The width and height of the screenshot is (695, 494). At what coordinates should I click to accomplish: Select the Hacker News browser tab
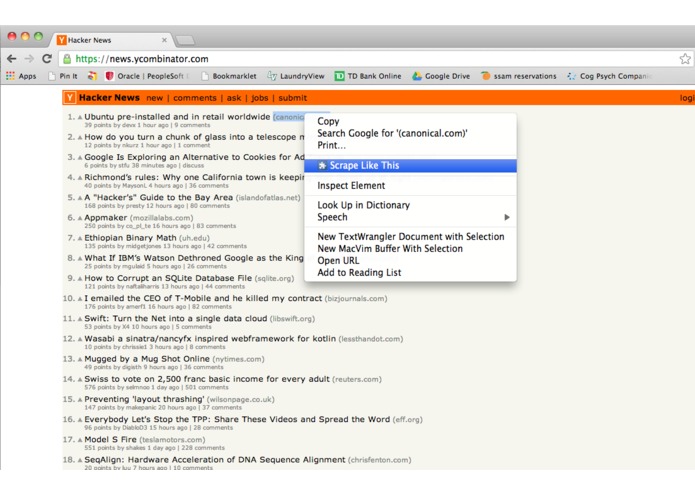click(111, 40)
